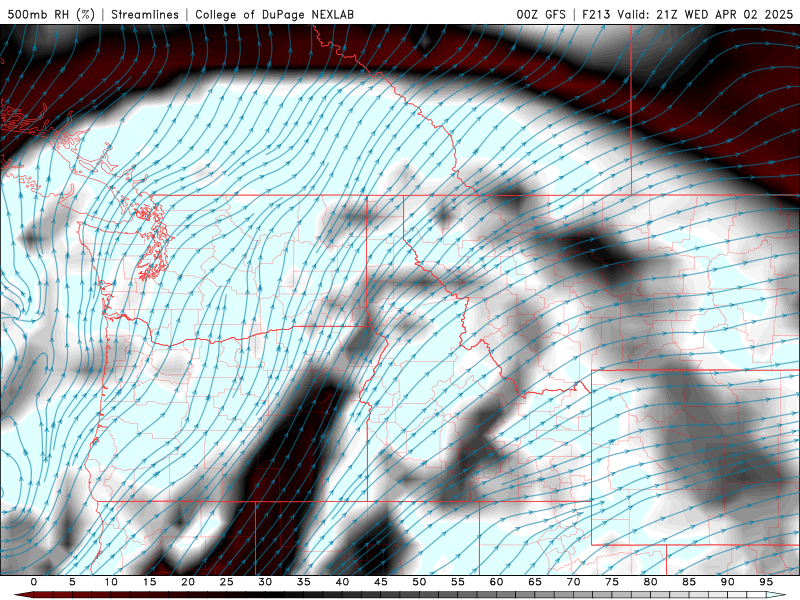
Task: Click colorbar tick label "10"
Action: point(111,582)
